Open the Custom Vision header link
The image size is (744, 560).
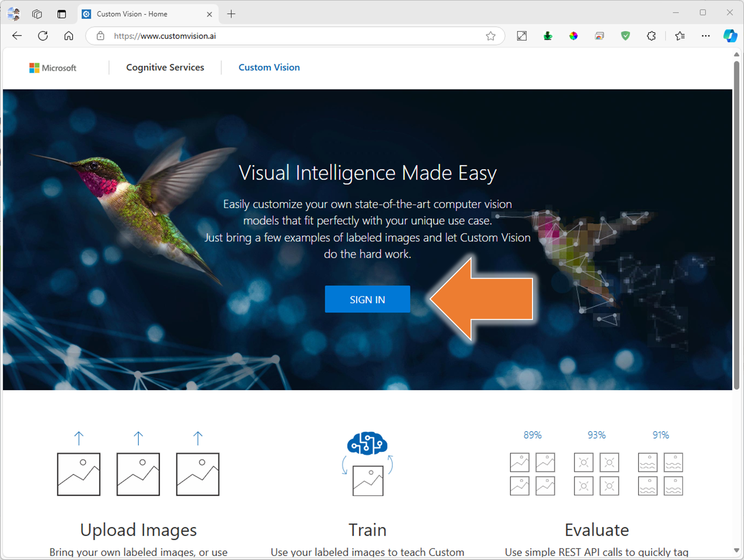269,67
